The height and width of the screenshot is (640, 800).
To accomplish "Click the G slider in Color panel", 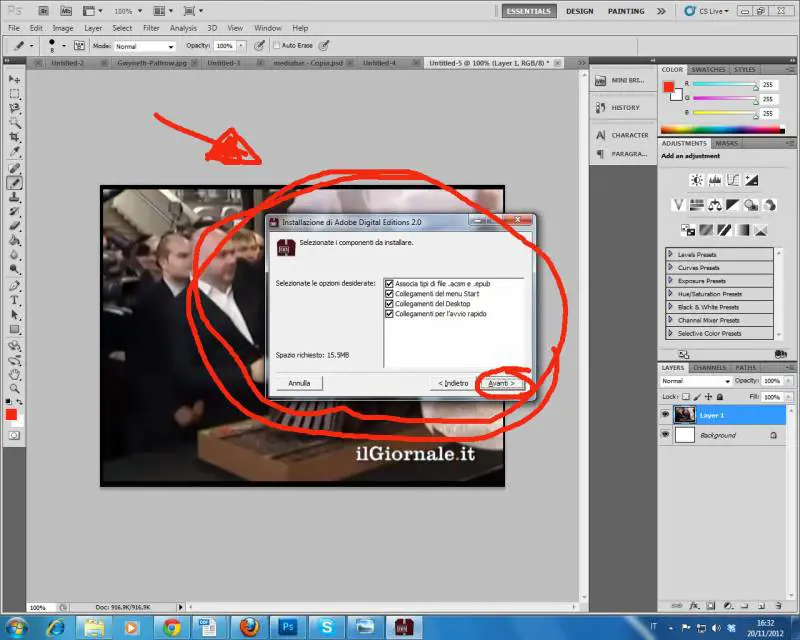I will pyautogui.click(x=724, y=99).
